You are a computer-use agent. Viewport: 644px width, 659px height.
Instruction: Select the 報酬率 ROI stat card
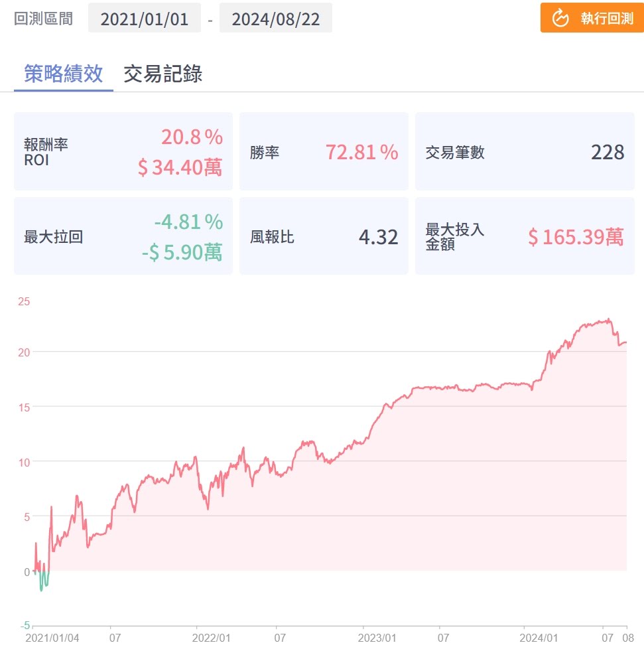[123, 152]
